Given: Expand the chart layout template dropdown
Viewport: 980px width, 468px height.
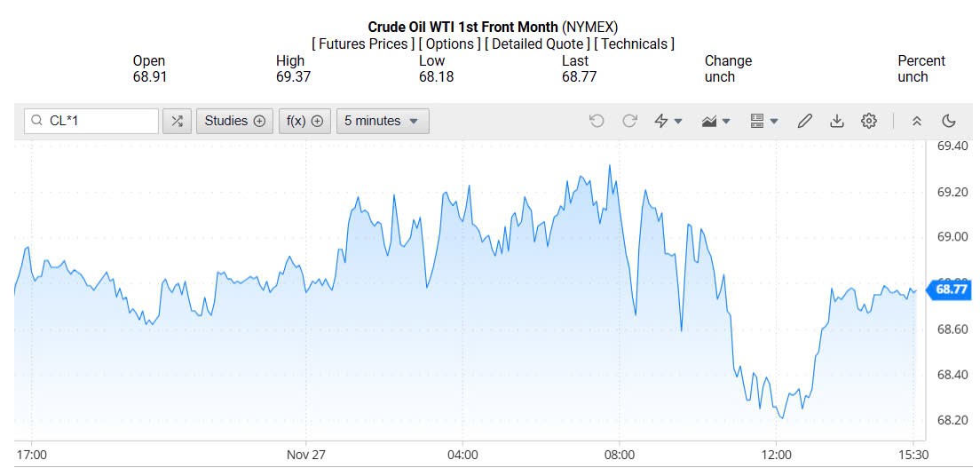Looking at the screenshot, I should tap(763, 121).
